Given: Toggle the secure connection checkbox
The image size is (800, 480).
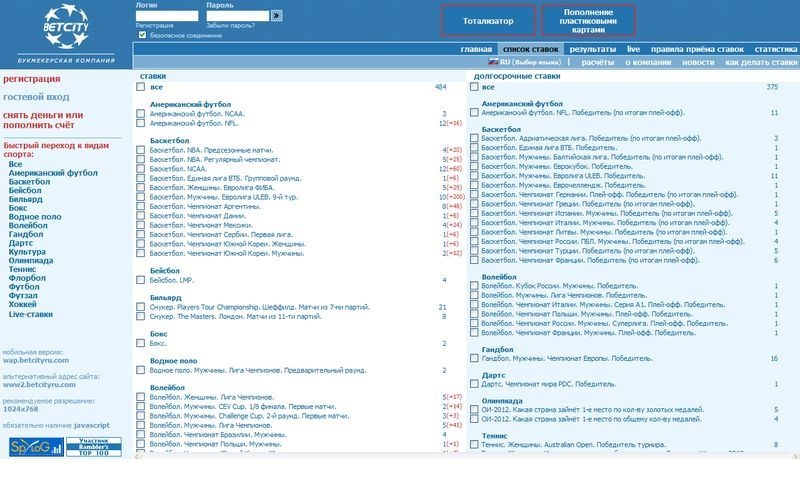Looking at the screenshot, I should (142, 35).
